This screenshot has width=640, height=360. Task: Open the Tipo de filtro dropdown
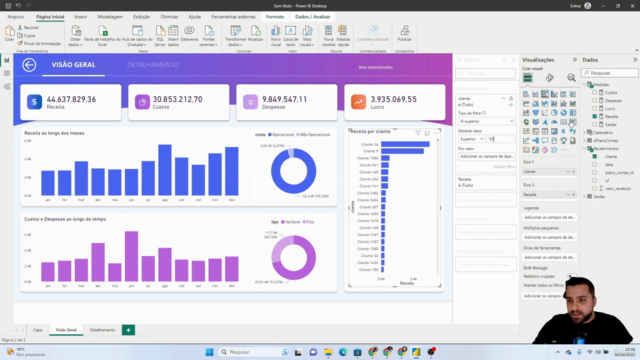pos(486,121)
